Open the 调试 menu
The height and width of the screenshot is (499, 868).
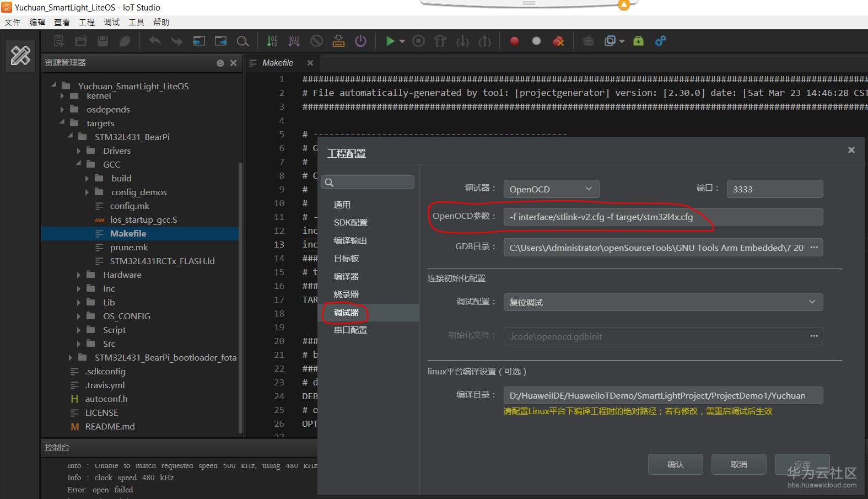click(x=112, y=22)
